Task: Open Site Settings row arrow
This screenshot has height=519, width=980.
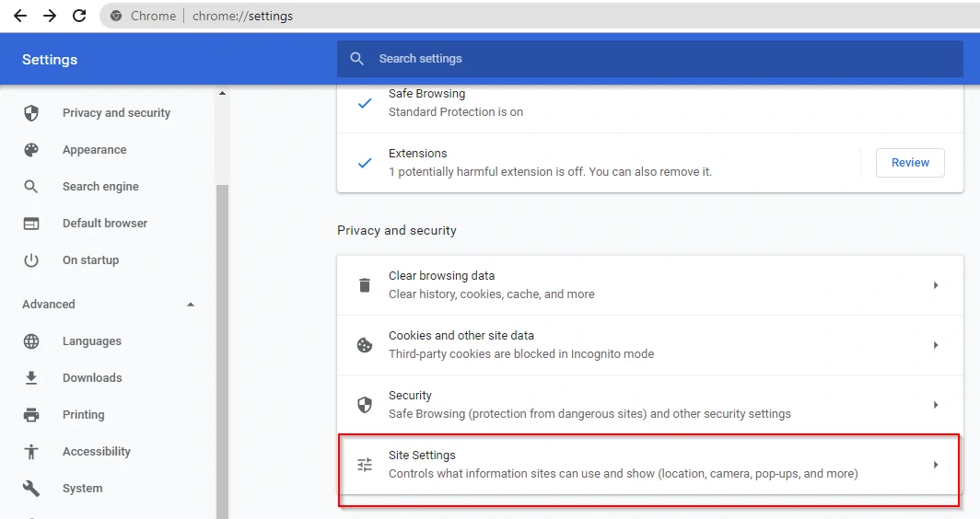Action: pos(936,465)
